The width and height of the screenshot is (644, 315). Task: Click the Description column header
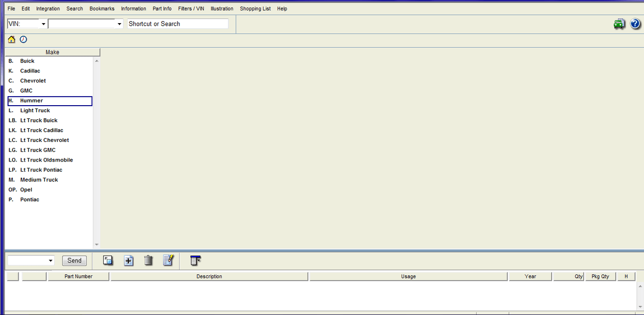click(209, 276)
